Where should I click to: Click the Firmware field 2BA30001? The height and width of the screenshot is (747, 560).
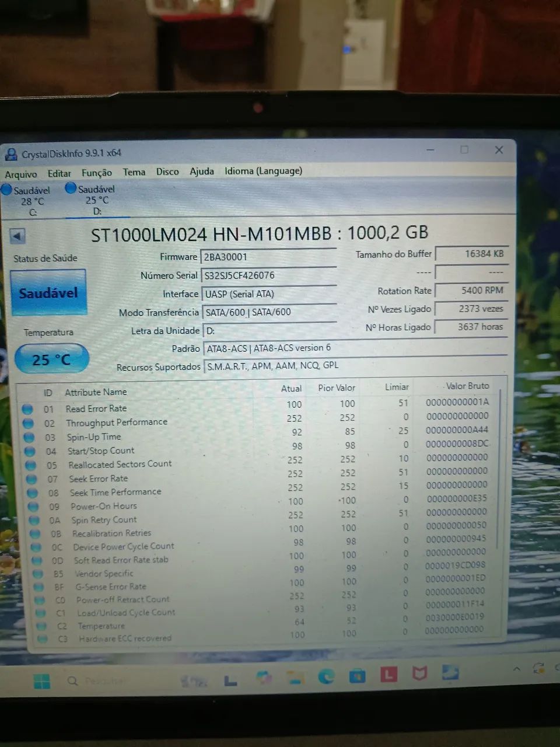click(268, 257)
